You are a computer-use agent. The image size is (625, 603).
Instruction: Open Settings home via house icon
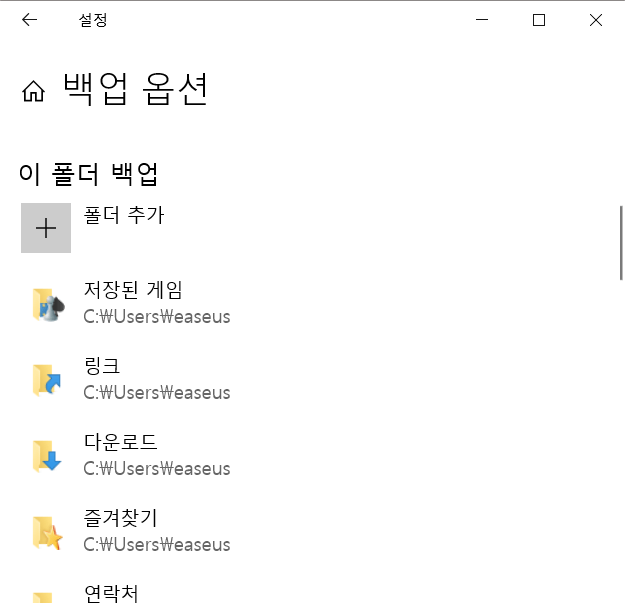click(33, 91)
